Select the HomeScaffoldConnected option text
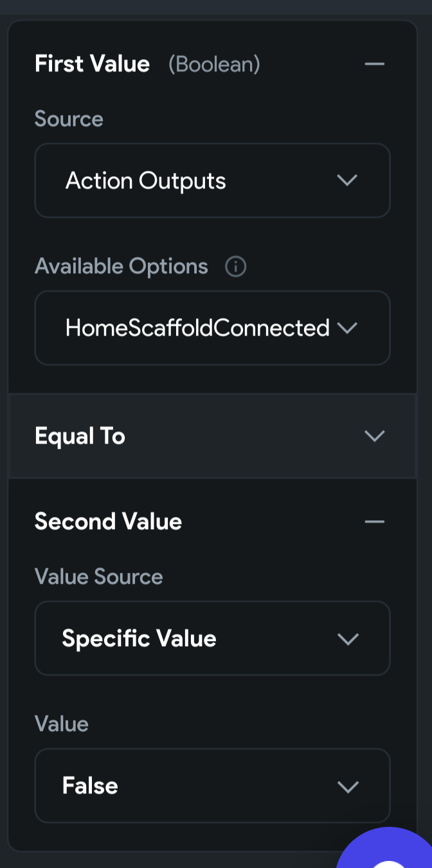Image resolution: width=432 pixels, height=868 pixels. [197, 328]
